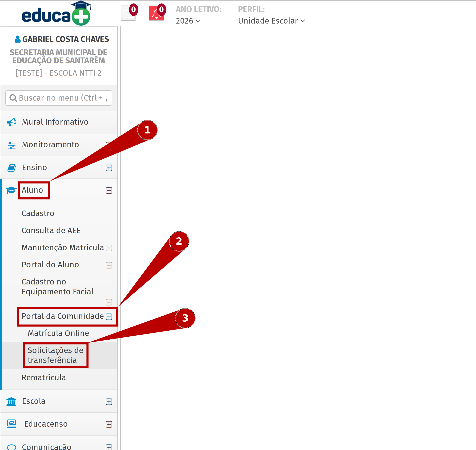Expand the Manutenção Matrícula submenu

109,248
